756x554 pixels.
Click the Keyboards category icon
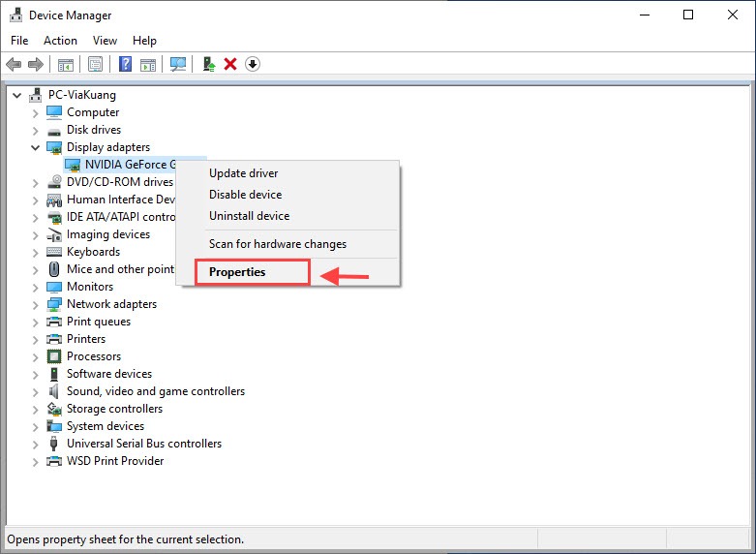point(54,252)
